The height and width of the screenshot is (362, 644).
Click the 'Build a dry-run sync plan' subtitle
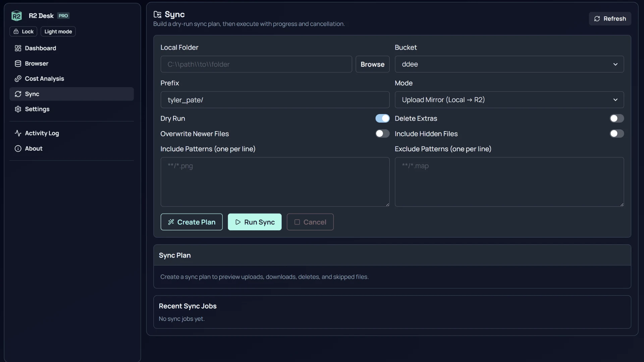(x=249, y=24)
